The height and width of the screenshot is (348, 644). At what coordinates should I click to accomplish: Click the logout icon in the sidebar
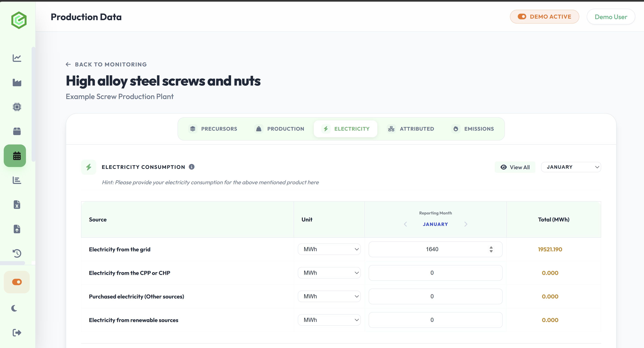pyautogui.click(x=17, y=332)
